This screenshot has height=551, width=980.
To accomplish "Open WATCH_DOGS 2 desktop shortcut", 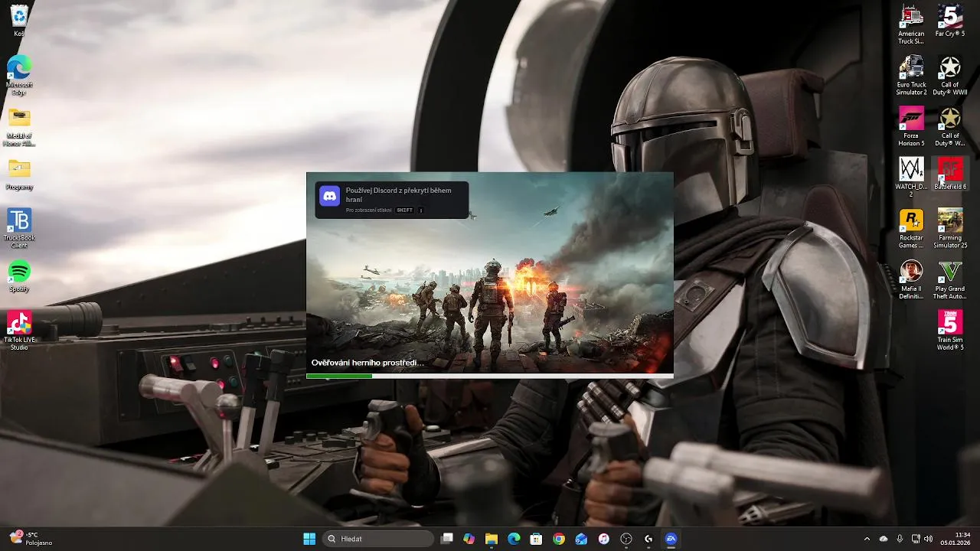I will pos(911,178).
